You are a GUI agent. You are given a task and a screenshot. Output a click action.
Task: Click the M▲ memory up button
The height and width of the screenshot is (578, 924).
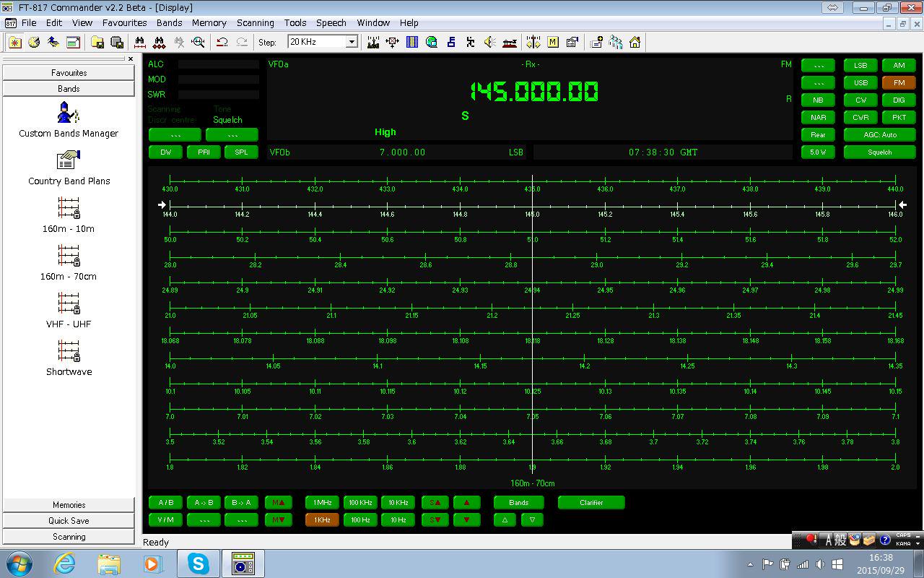coord(278,502)
